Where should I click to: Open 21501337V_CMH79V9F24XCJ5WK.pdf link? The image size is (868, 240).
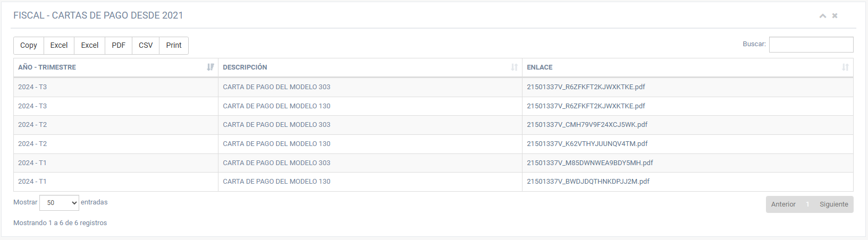click(x=587, y=125)
